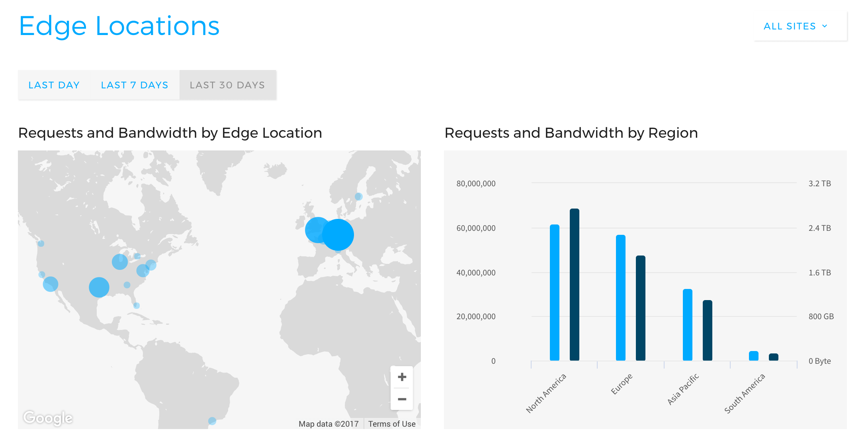Click the Texas edge location bubble
868x439 pixels.
(99, 287)
